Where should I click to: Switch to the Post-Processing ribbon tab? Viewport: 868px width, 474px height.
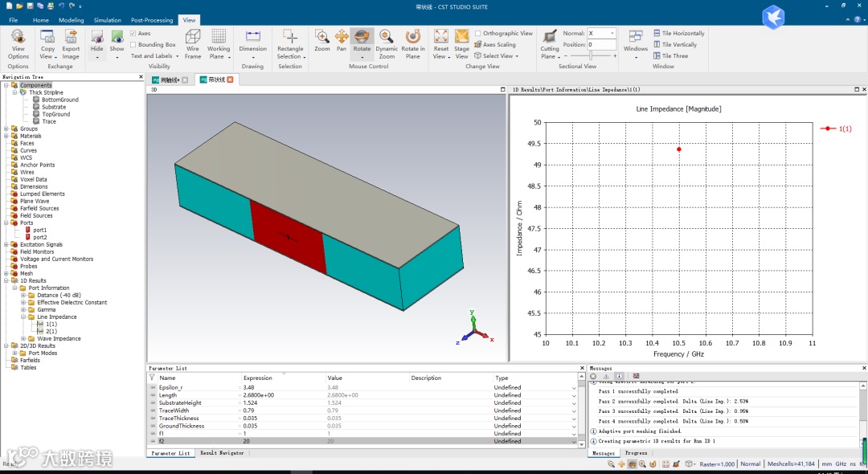pyautogui.click(x=152, y=20)
